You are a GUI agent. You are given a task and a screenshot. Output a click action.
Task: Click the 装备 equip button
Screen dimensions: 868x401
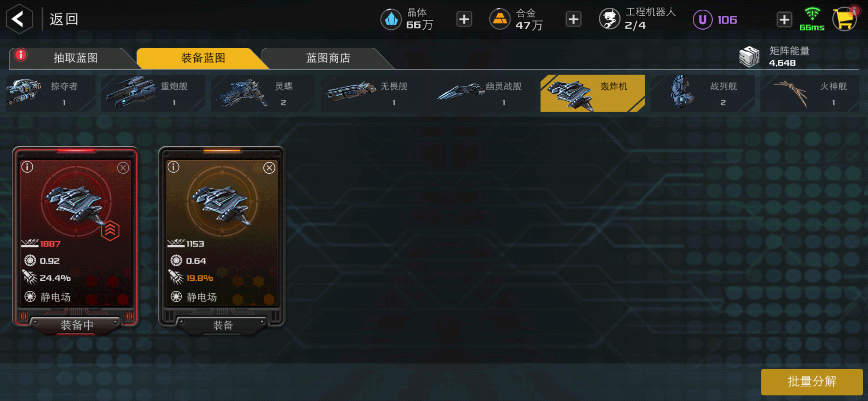pyautogui.click(x=223, y=326)
